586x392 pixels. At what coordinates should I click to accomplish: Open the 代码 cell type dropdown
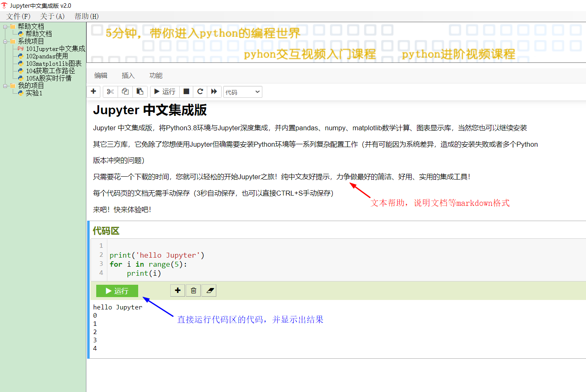coord(242,92)
